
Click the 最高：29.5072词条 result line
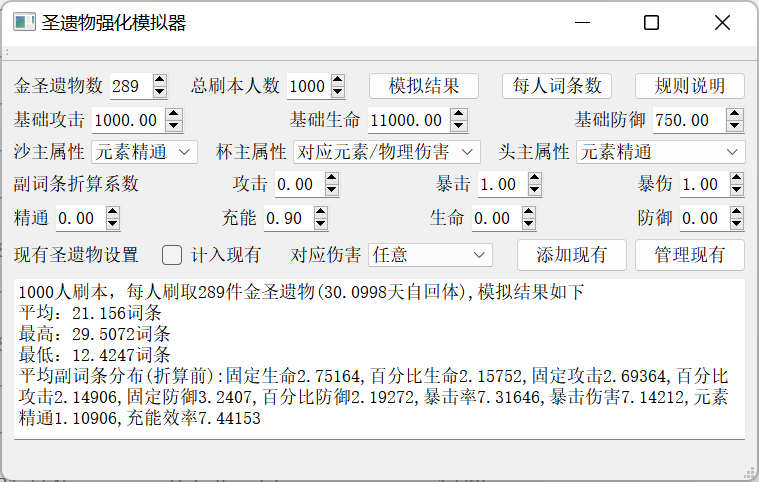click(x=95, y=334)
